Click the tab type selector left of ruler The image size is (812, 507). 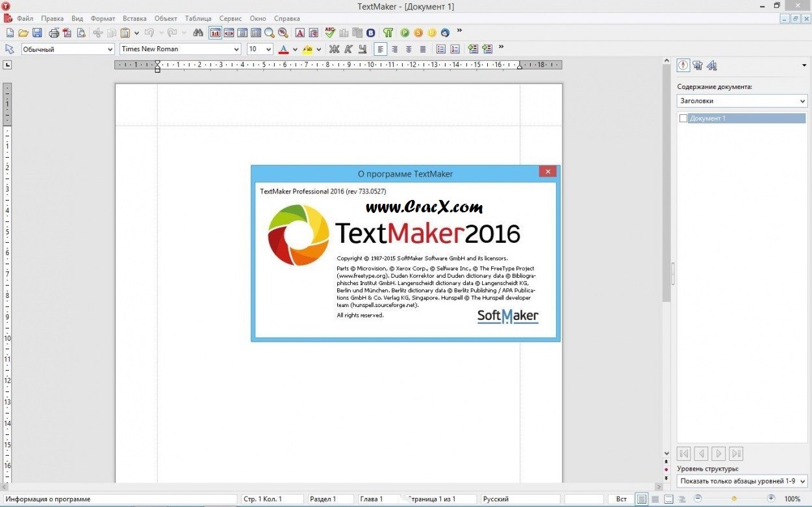[x=7, y=65]
